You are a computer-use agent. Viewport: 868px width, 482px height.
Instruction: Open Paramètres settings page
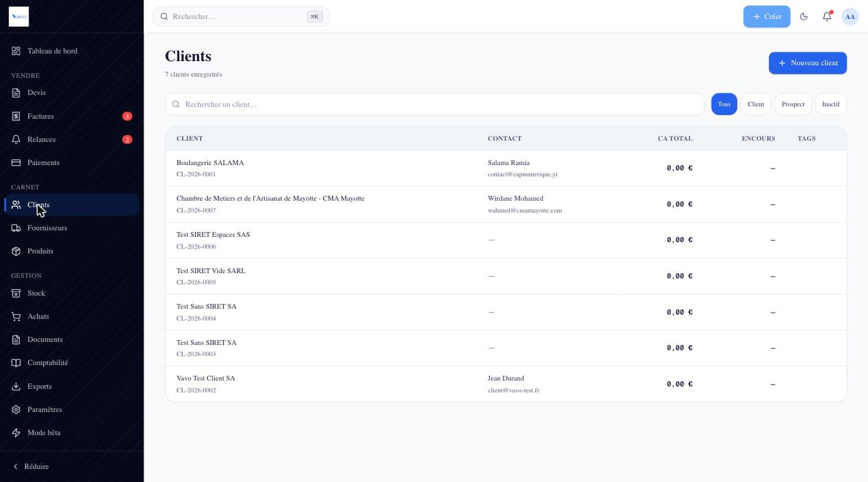[72, 410]
